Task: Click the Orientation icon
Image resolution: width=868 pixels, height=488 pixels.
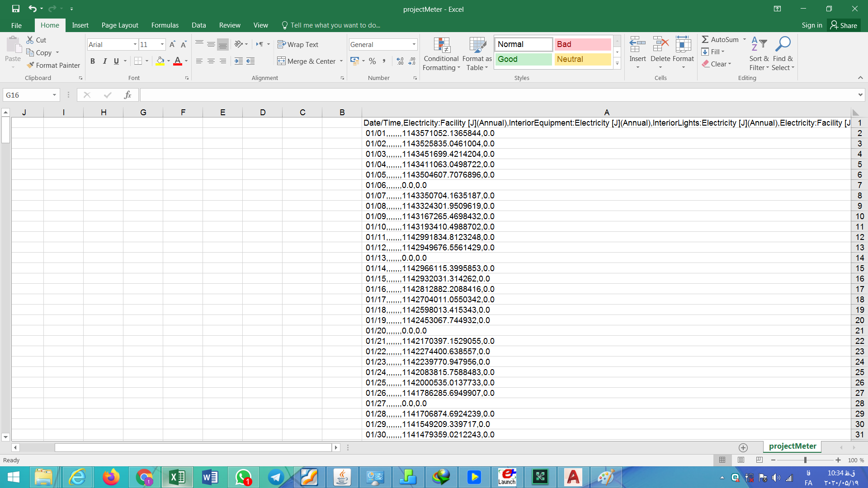Action: tap(239, 44)
